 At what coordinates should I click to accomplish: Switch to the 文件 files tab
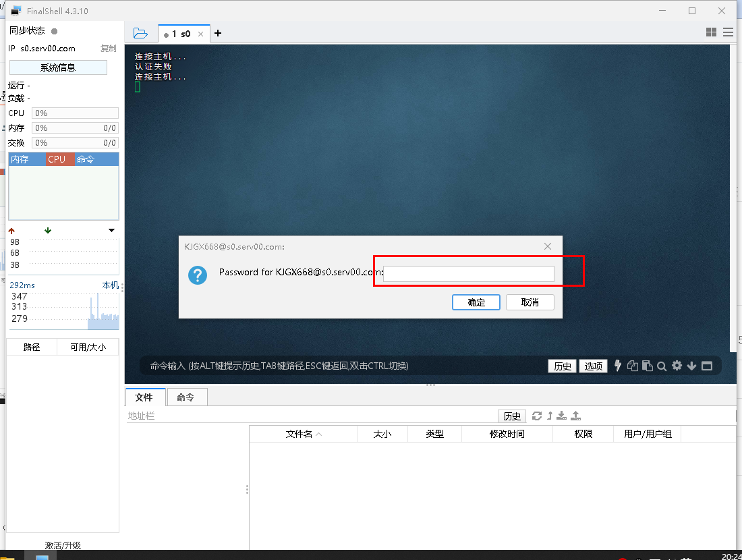point(145,397)
